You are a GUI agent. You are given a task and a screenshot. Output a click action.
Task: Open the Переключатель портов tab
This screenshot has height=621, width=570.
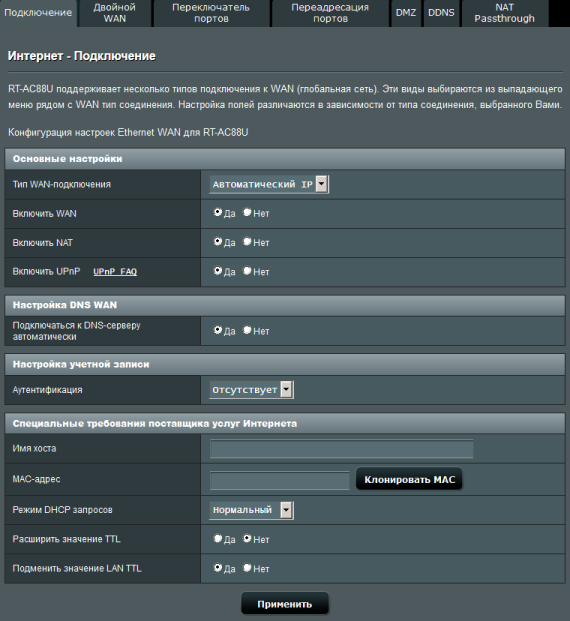(x=211, y=13)
